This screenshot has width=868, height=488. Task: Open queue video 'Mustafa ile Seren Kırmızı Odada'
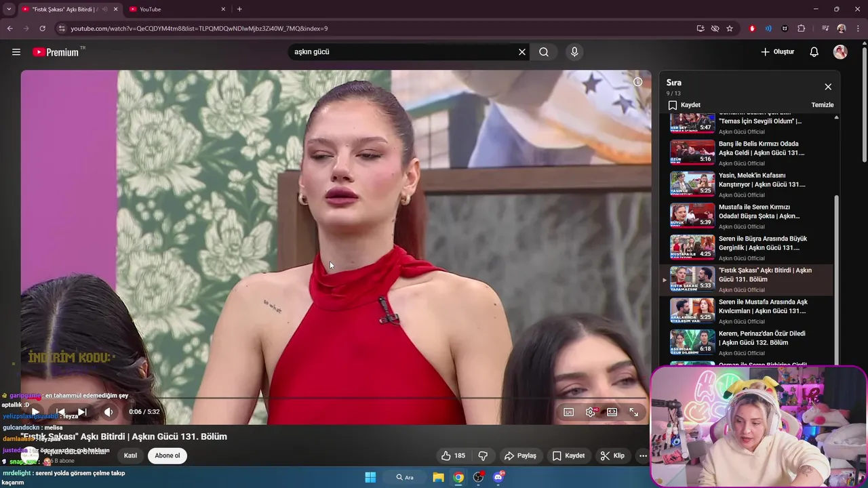pyautogui.click(x=748, y=217)
